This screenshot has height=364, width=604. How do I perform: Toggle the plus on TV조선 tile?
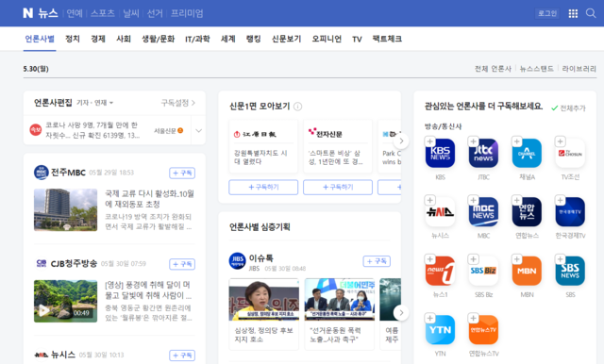click(x=560, y=141)
